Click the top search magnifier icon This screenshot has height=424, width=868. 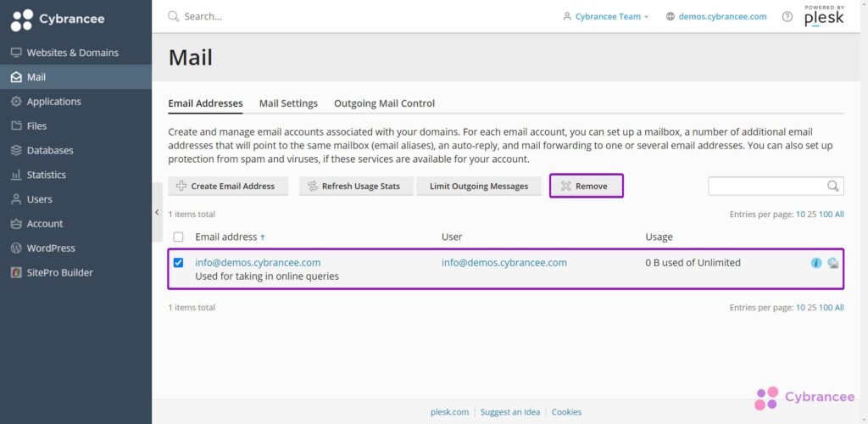173,16
